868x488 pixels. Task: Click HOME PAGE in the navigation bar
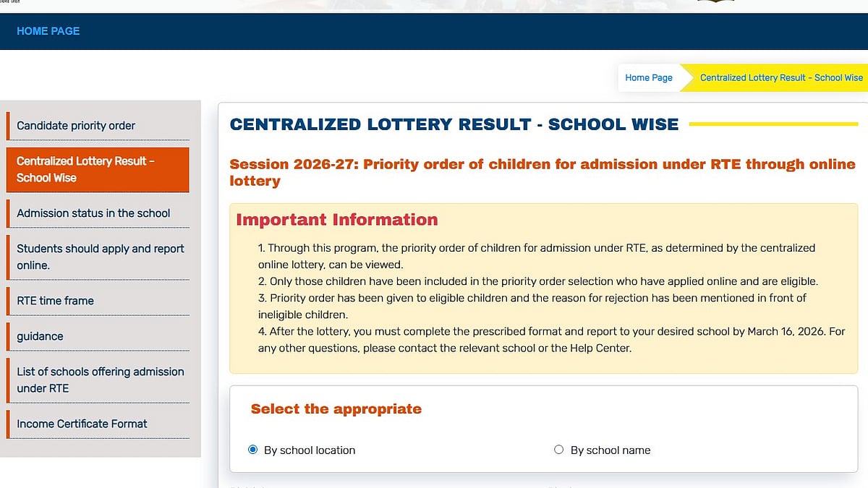pos(48,31)
